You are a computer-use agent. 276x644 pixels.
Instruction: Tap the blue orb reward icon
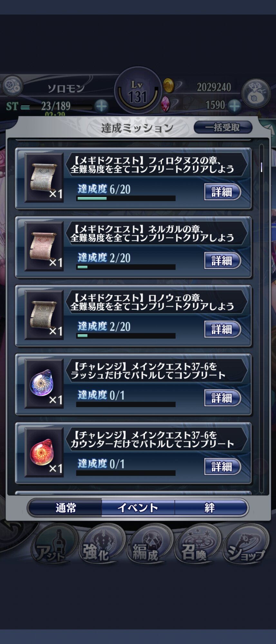pyautogui.click(x=44, y=384)
